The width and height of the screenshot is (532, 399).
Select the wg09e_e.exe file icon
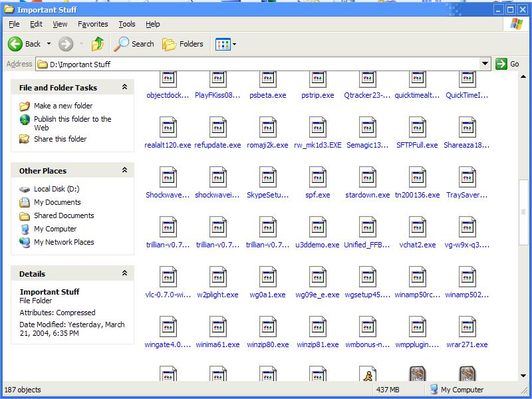tap(318, 277)
